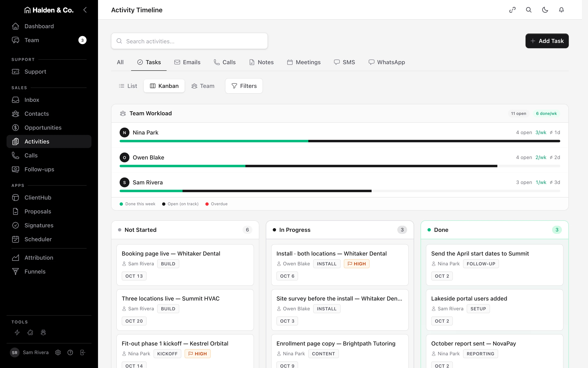Open Attribution in the sidebar
This screenshot has height=368, width=588.
[x=49, y=258]
